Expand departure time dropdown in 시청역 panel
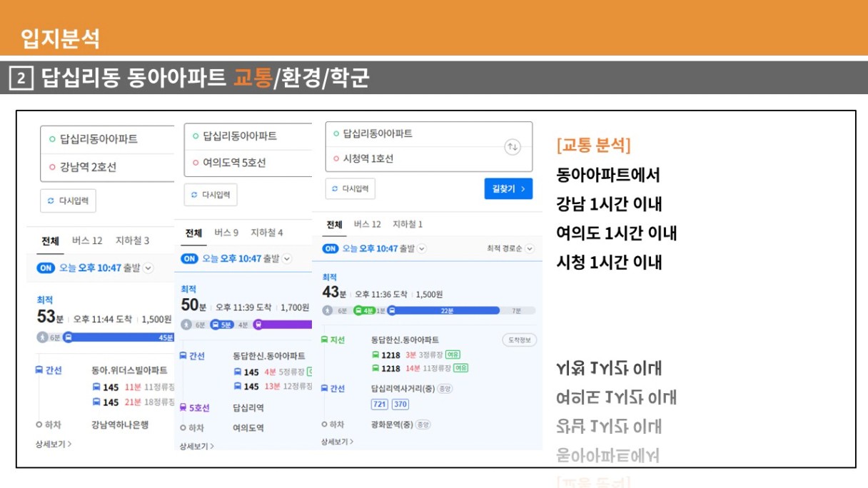 (422, 248)
